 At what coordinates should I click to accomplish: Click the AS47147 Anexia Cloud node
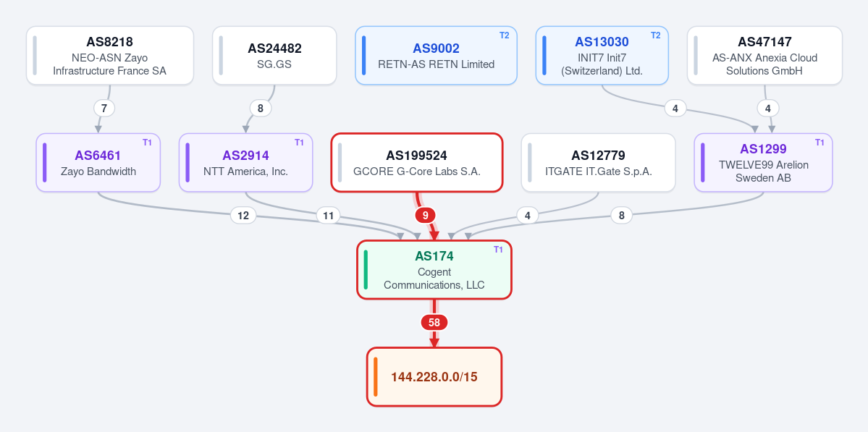point(764,55)
